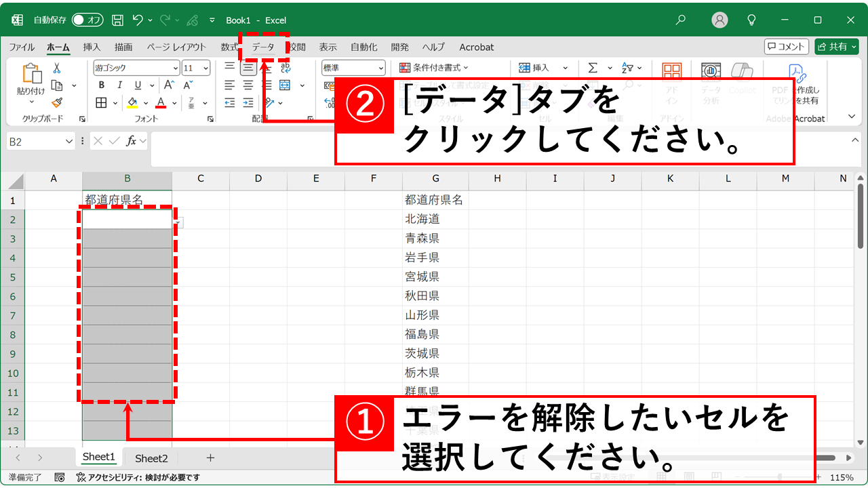Increase the cell indent
Screen dimensions: 868x488
click(248, 103)
